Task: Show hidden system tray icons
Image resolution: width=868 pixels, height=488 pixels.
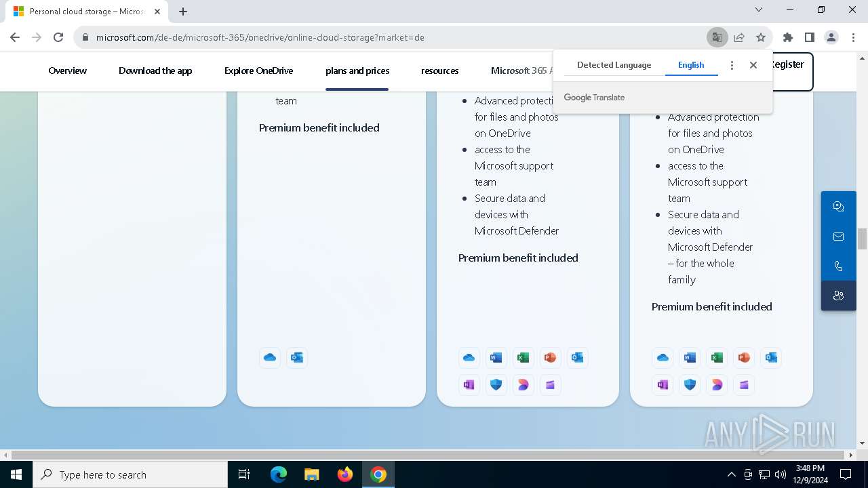Action: [731, 474]
